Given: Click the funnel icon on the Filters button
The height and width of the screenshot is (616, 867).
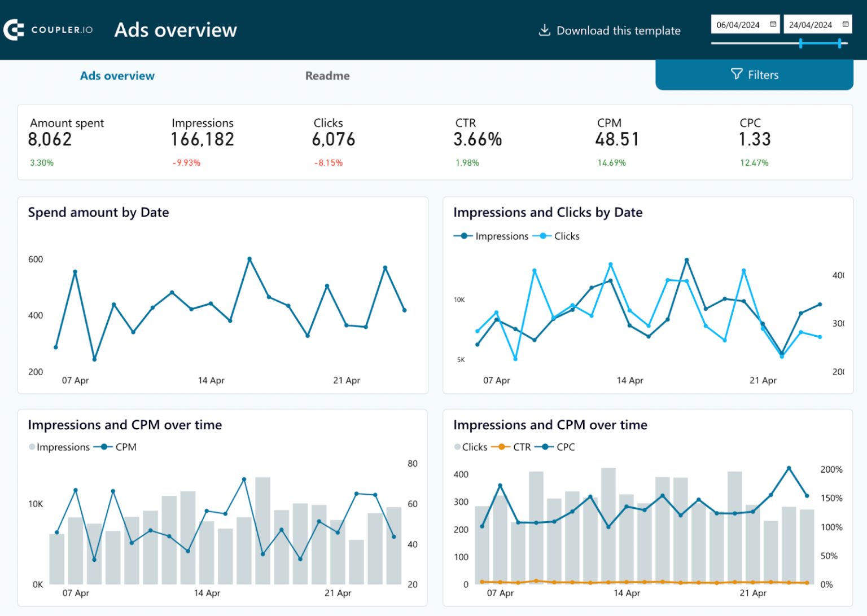Looking at the screenshot, I should [737, 74].
